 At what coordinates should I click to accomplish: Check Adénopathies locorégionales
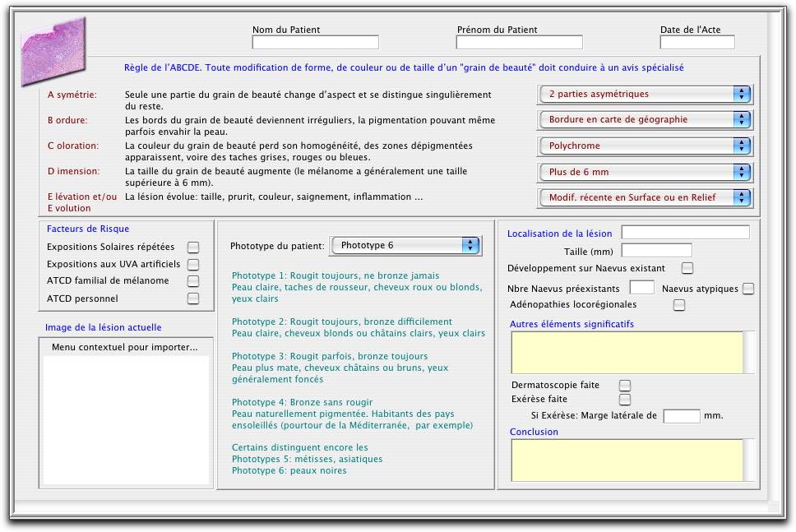pos(678,304)
